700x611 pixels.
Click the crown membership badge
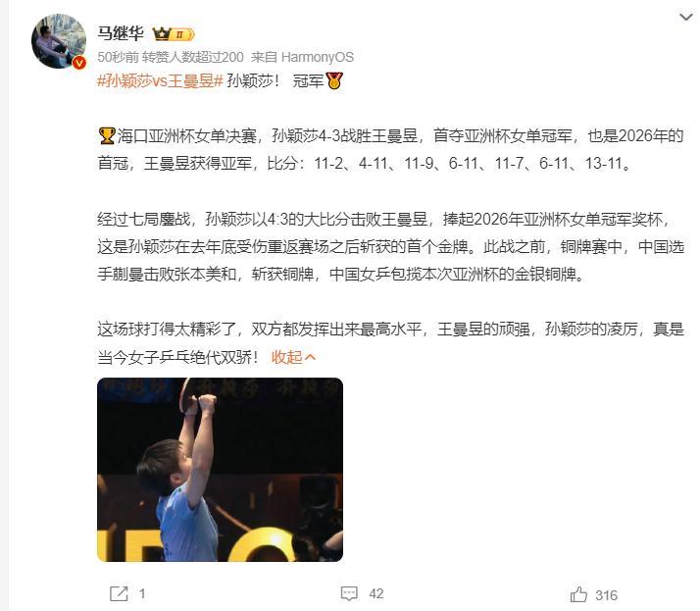click(x=174, y=34)
